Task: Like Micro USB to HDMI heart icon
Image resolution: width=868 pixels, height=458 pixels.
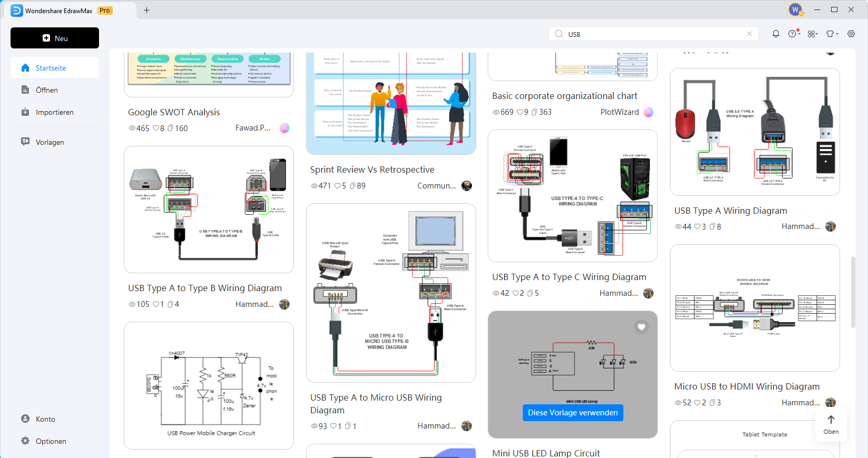Action: pyautogui.click(x=697, y=403)
